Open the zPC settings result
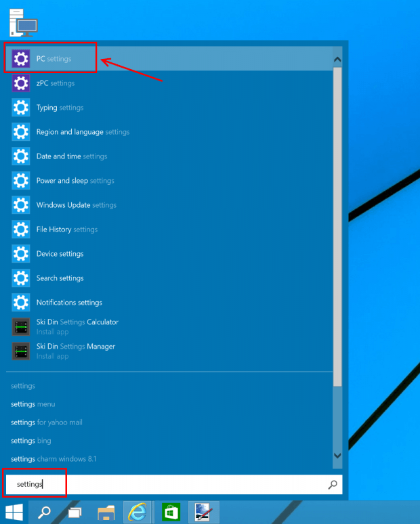Viewport: 420px width, 524px height. 169,83
